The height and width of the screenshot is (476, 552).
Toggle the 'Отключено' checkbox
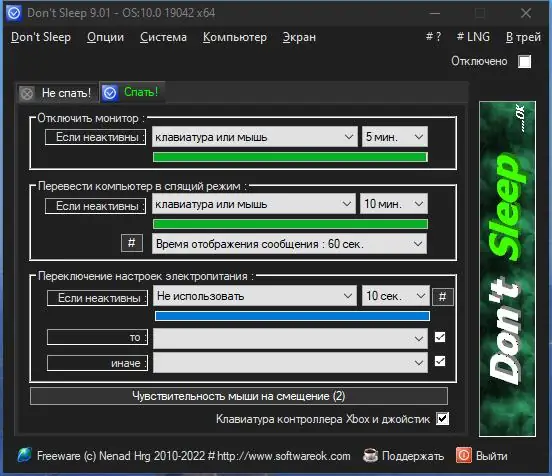coord(525,61)
